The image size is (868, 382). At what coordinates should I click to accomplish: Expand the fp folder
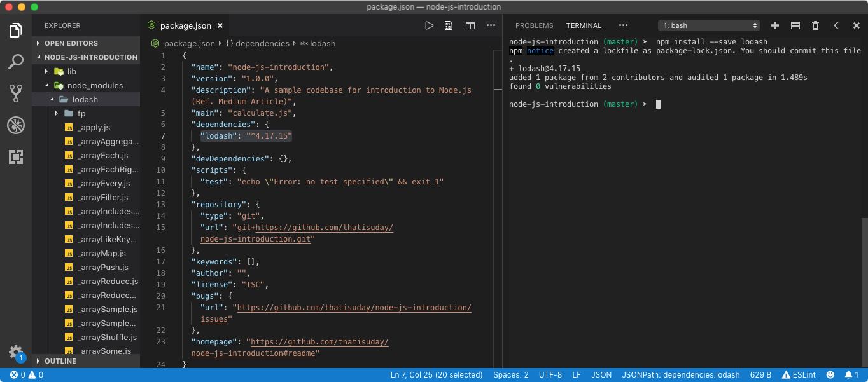[x=86, y=113]
